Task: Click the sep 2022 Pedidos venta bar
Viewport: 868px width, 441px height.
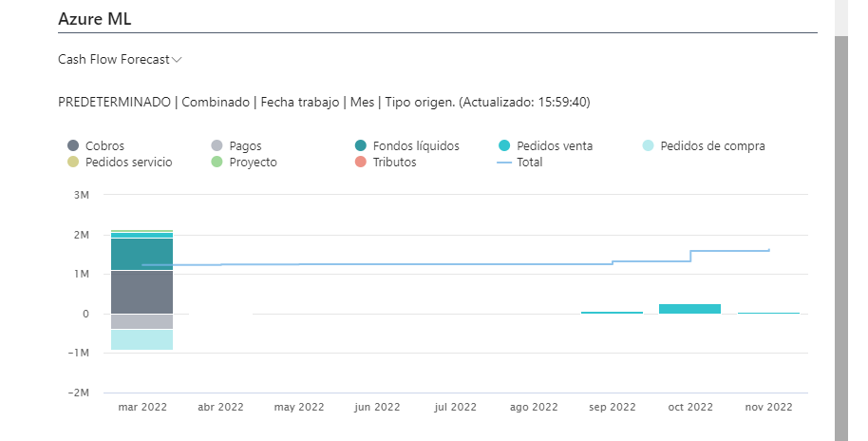Action: tap(612, 312)
